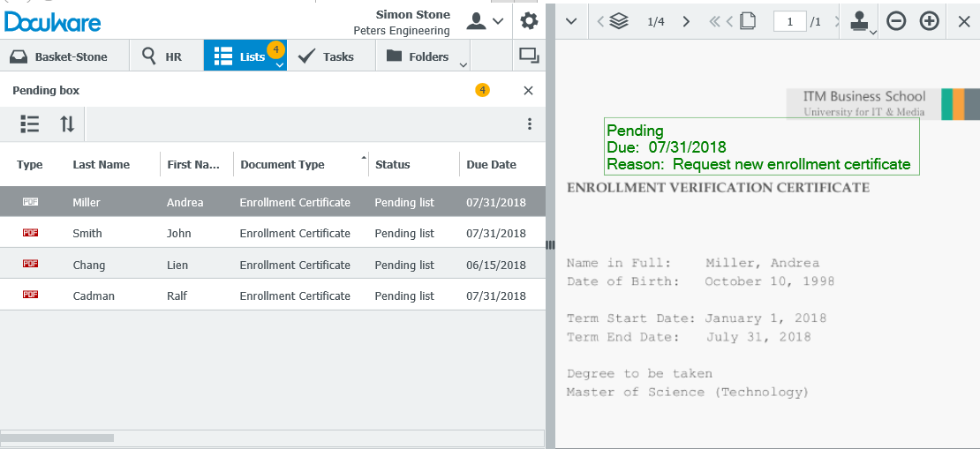The image size is (980, 449).
Task: Click the horizontal scrollbar under the list
Action: [57, 438]
